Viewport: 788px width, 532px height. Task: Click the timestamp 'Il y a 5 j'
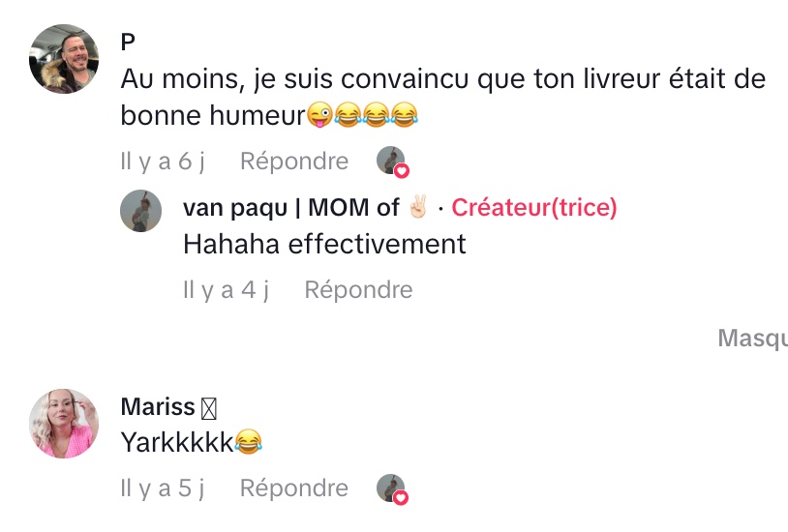coord(163,488)
